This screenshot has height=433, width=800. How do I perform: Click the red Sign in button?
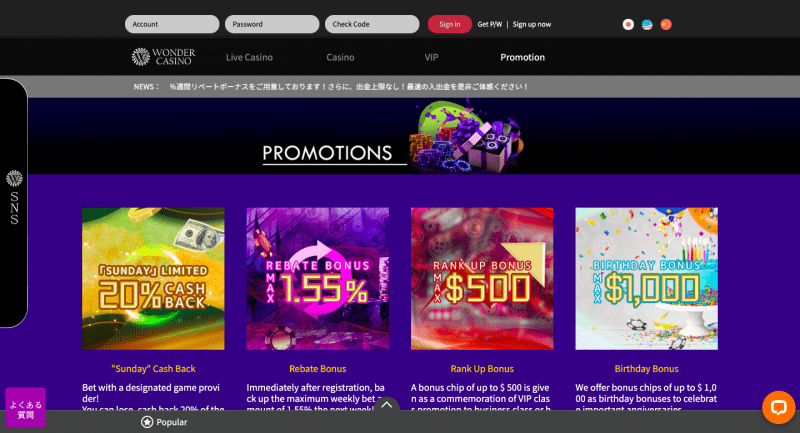coord(449,24)
